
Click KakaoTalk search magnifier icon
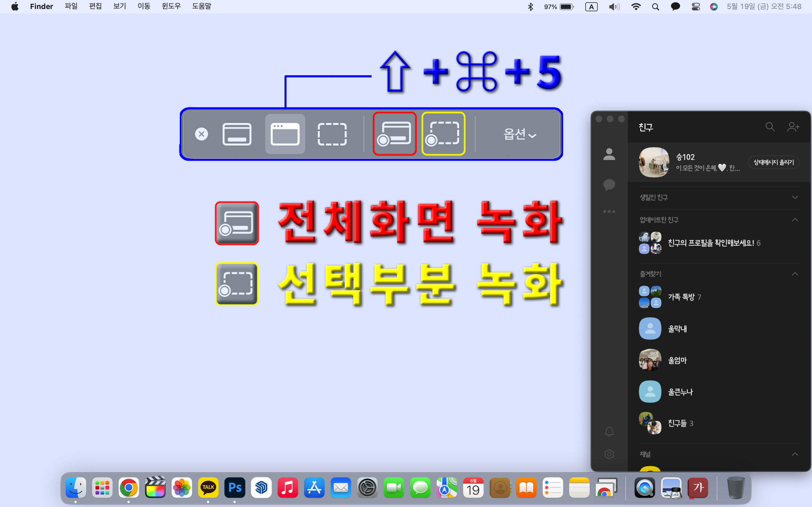pyautogui.click(x=770, y=127)
